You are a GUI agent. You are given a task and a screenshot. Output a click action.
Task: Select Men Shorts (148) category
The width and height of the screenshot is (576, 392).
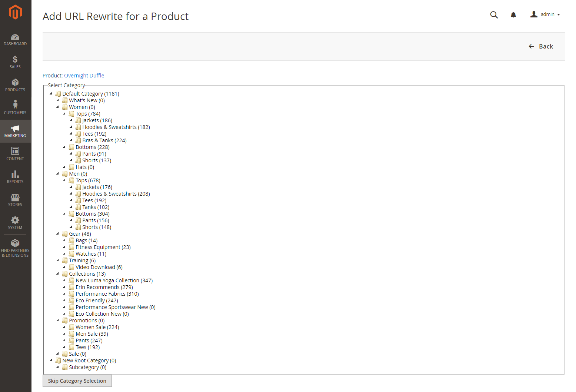[x=97, y=227]
